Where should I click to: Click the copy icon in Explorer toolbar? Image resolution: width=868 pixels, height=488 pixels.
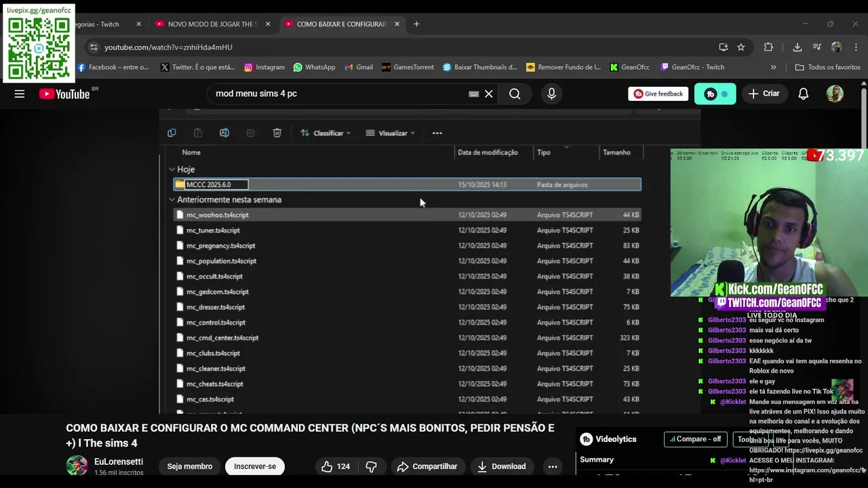pyautogui.click(x=172, y=133)
